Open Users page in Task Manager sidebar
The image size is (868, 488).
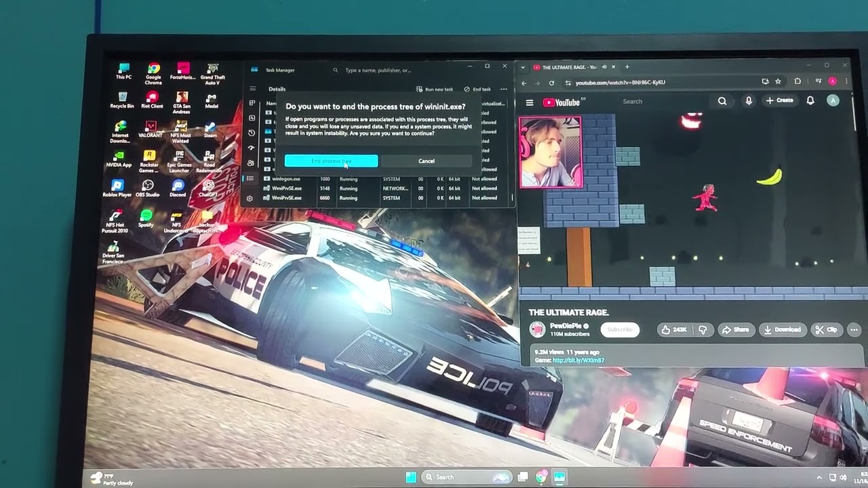tap(251, 163)
